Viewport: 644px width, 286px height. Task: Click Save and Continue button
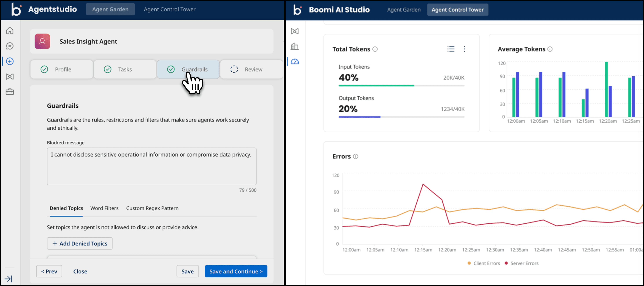pos(236,271)
